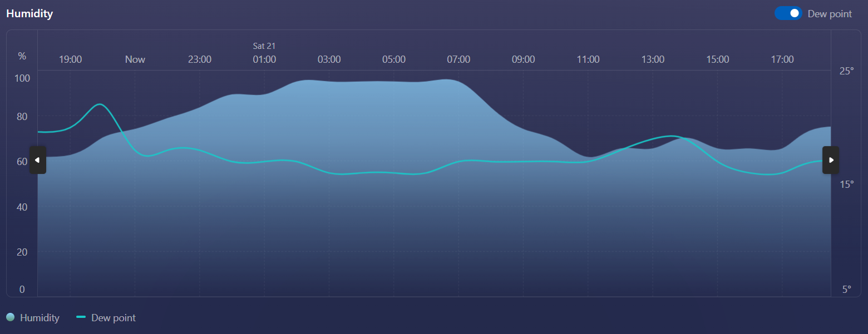Click the 0 percent axis value
868x334 pixels.
coord(22,290)
